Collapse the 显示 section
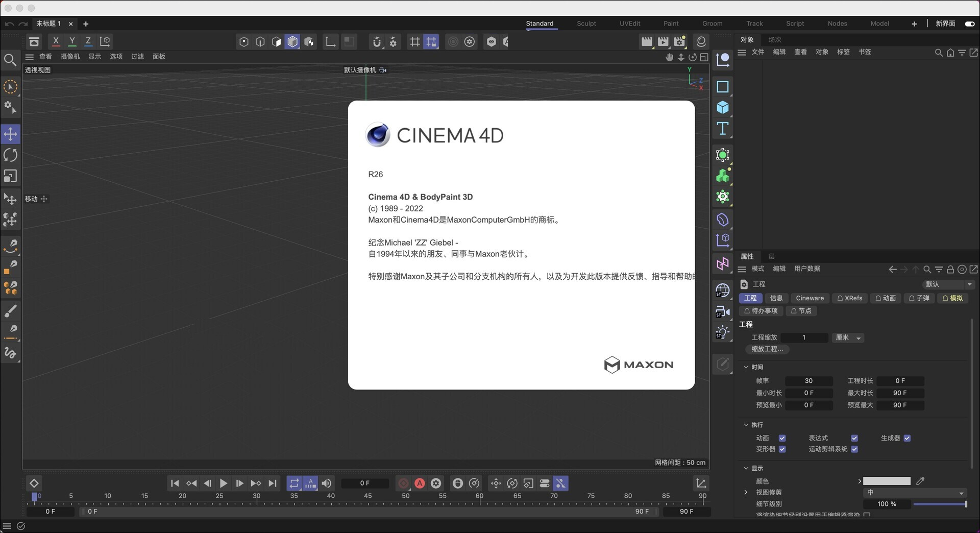980x533 pixels. pos(746,468)
